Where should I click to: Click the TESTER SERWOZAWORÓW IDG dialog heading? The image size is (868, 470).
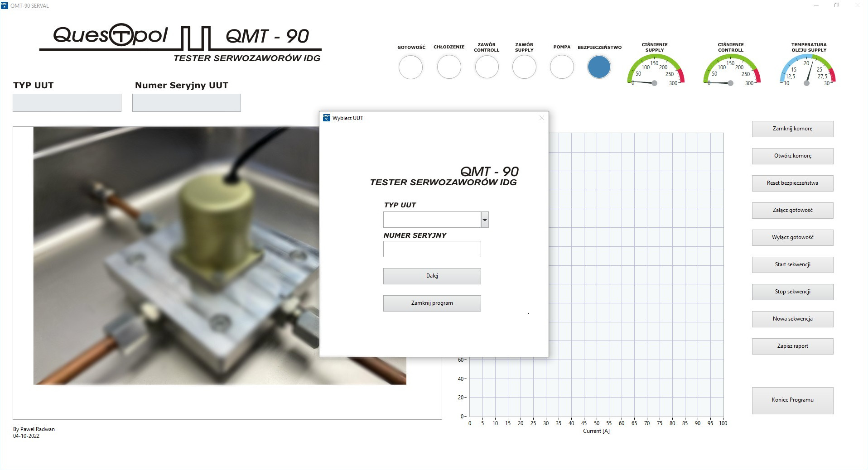[443, 182]
